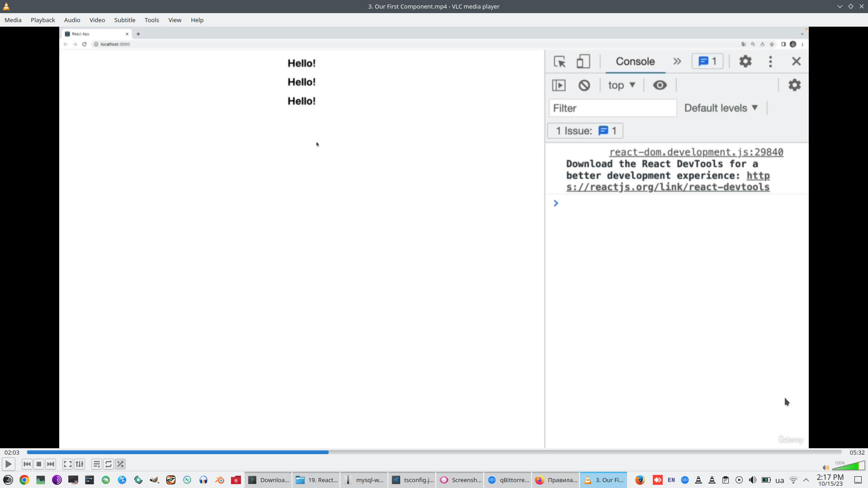Screen dimensions: 868x488
Task: Click remaining time label 05:32
Action: 857,452
